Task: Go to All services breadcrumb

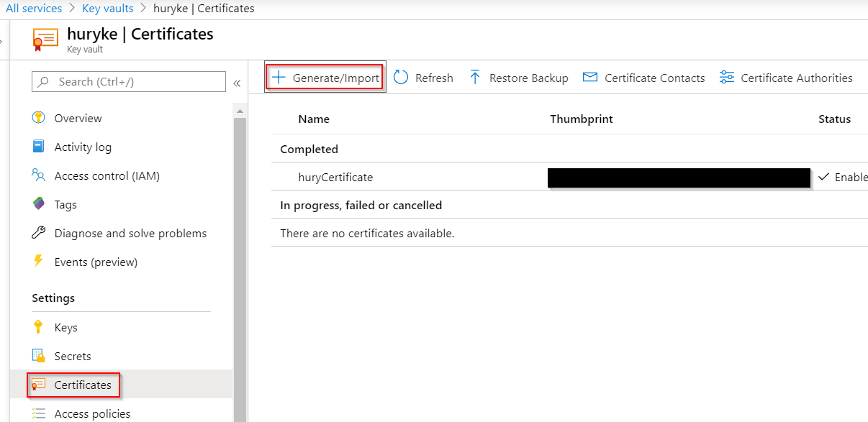Action: click(34, 9)
